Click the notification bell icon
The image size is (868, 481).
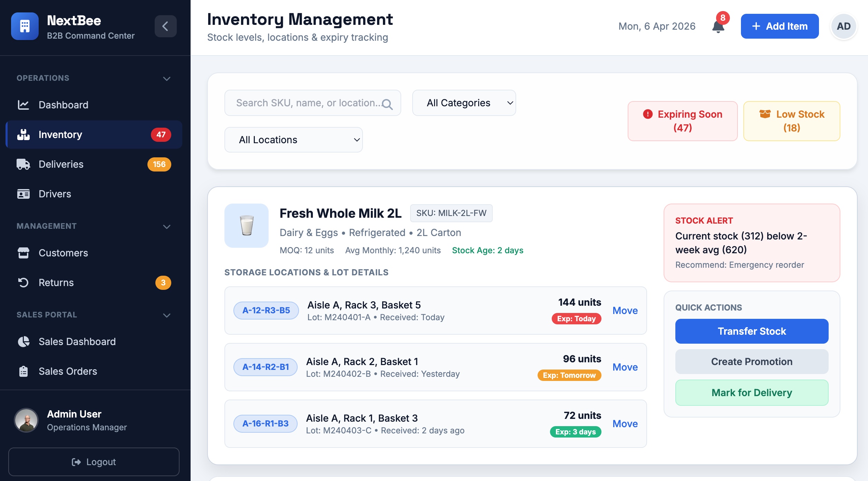pyautogui.click(x=718, y=27)
